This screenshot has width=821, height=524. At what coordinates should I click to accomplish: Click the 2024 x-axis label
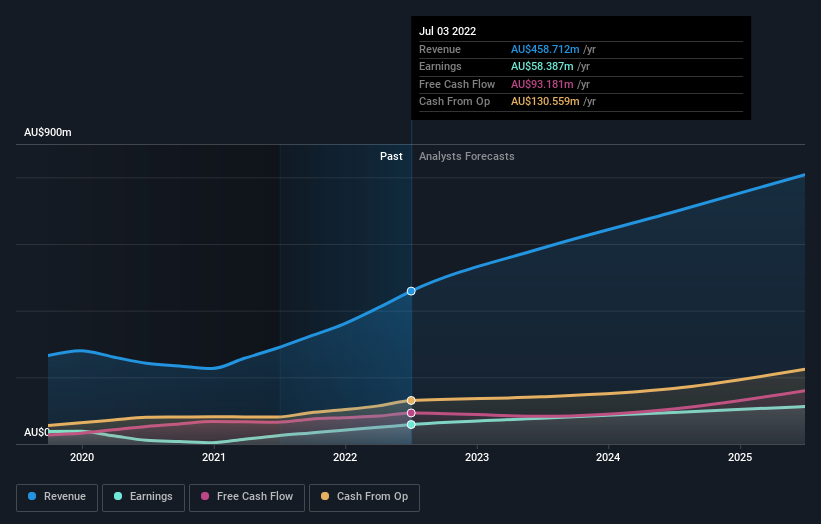[x=608, y=457]
